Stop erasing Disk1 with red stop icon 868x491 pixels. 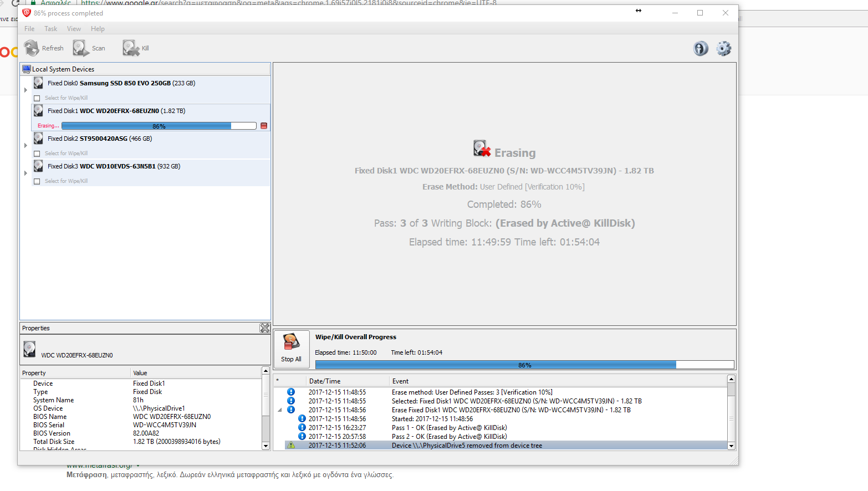coord(264,126)
